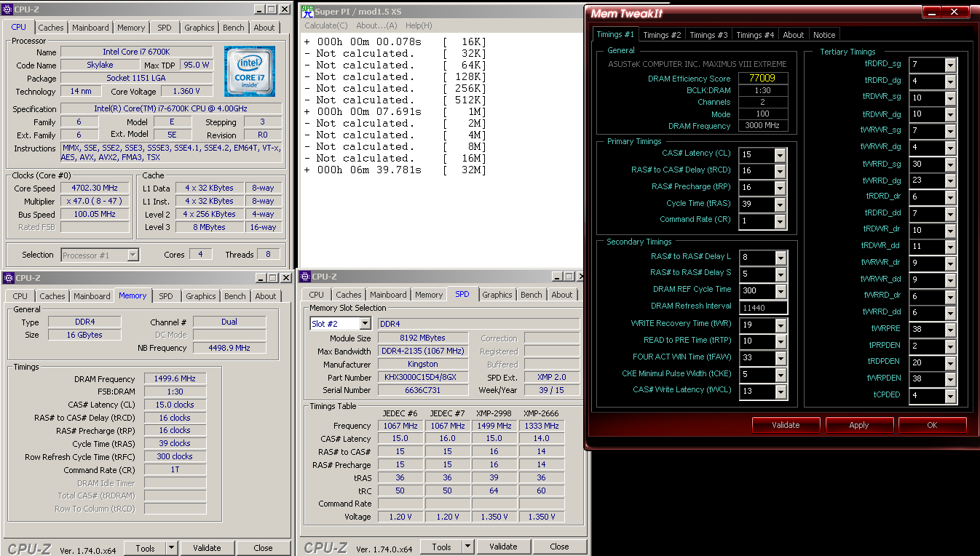The width and height of the screenshot is (980, 556).
Task: Click the Serial Number value 6636C731
Action: pos(424,391)
